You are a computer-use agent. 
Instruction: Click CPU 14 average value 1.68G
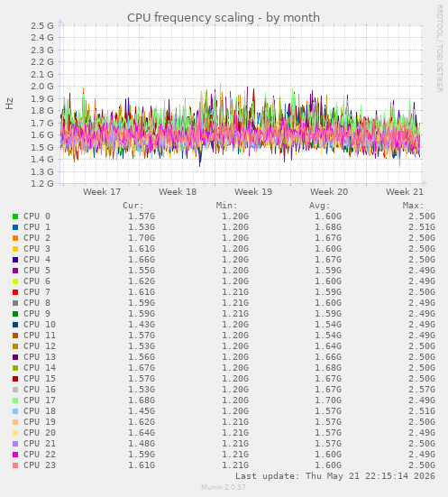(x=328, y=368)
